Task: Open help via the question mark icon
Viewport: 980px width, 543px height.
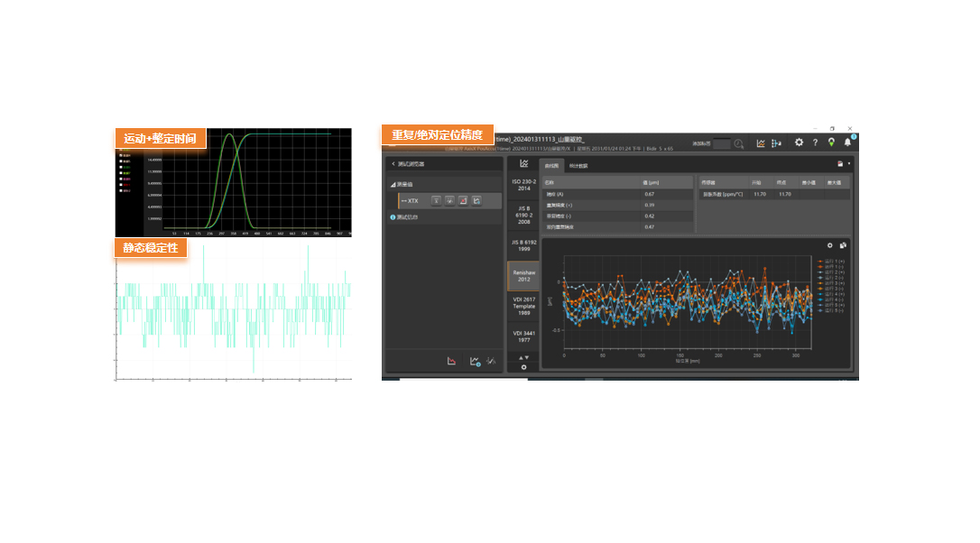Action: tap(815, 143)
